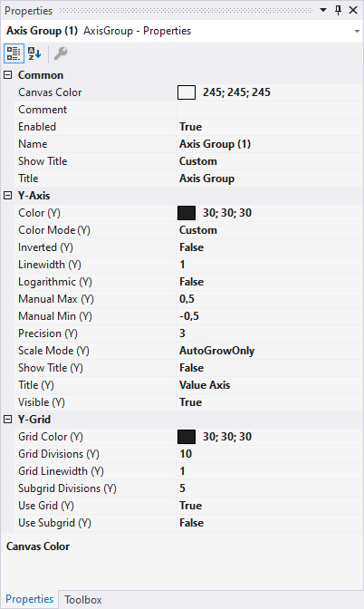Viewport: 364px width, 609px height.
Task: Click the Grid Color (Y) swatch
Action: point(187,437)
